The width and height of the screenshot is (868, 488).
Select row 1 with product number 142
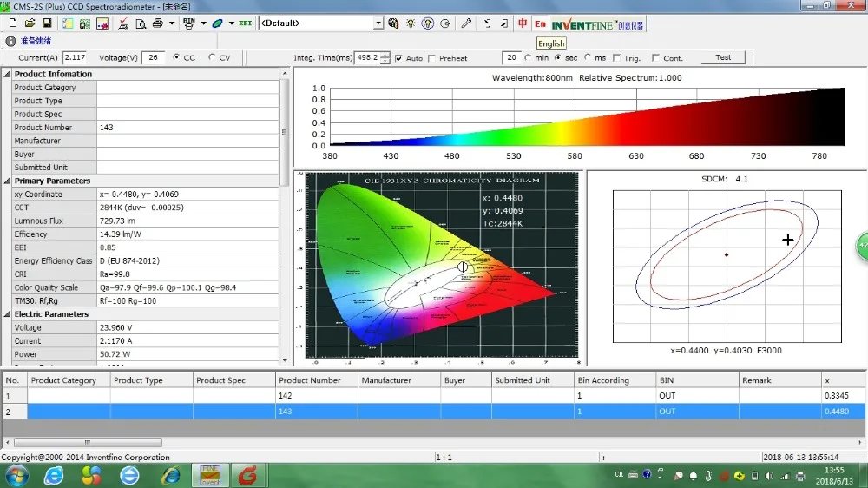pos(433,396)
